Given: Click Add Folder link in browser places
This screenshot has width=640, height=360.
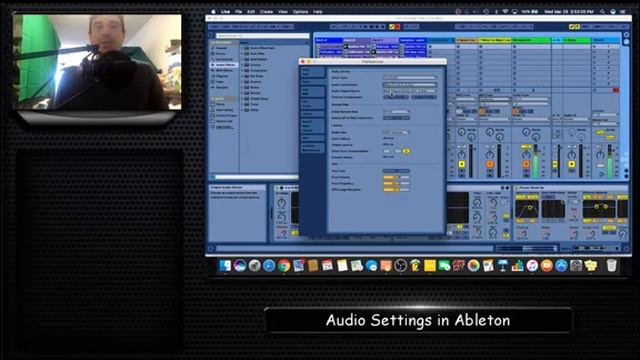Looking at the screenshot, I should click(224, 127).
